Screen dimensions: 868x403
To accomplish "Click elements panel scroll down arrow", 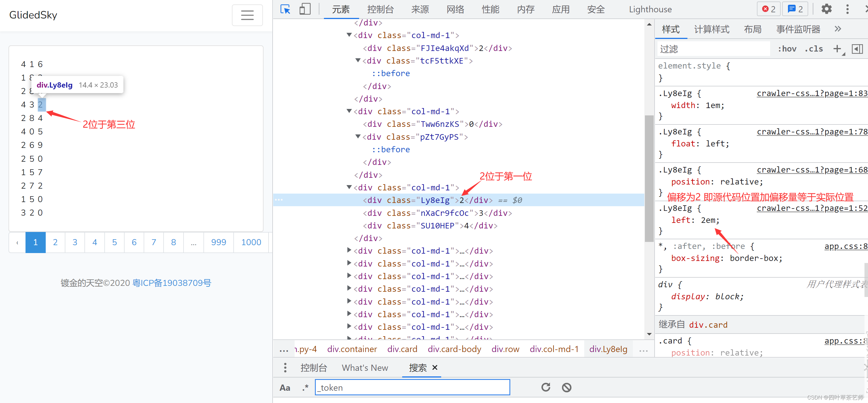I will pos(649,334).
